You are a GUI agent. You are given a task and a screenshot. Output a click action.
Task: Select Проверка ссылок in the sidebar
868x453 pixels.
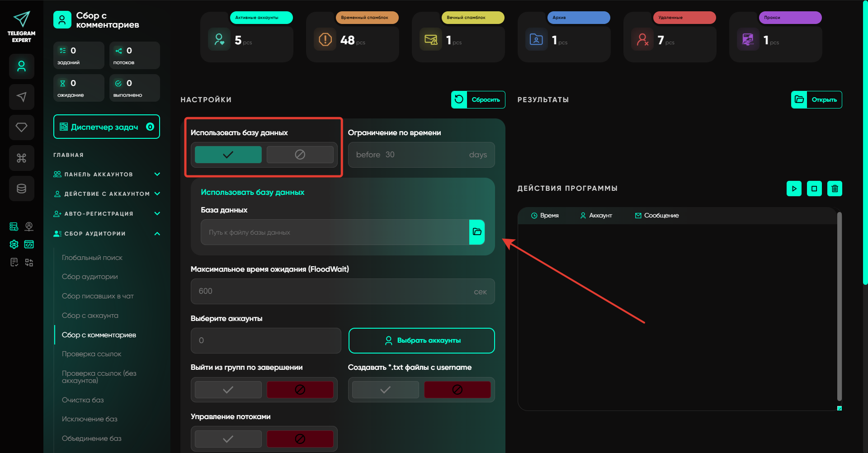91,354
